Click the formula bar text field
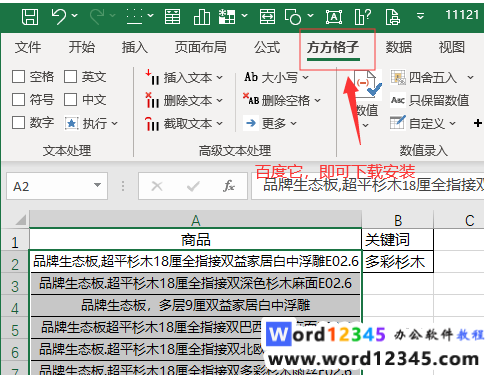 click(x=368, y=186)
